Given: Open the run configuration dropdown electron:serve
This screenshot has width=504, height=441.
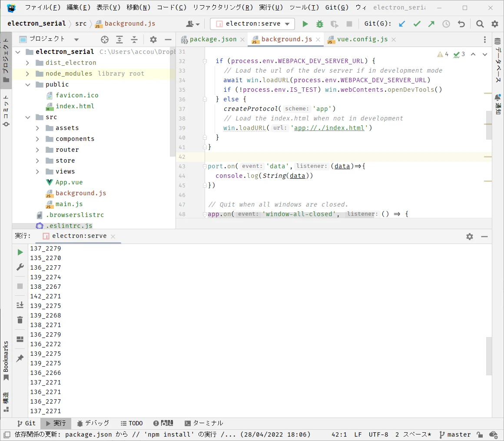Looking at the screenshot, I should pyautogui.click(x=252, y=24).
